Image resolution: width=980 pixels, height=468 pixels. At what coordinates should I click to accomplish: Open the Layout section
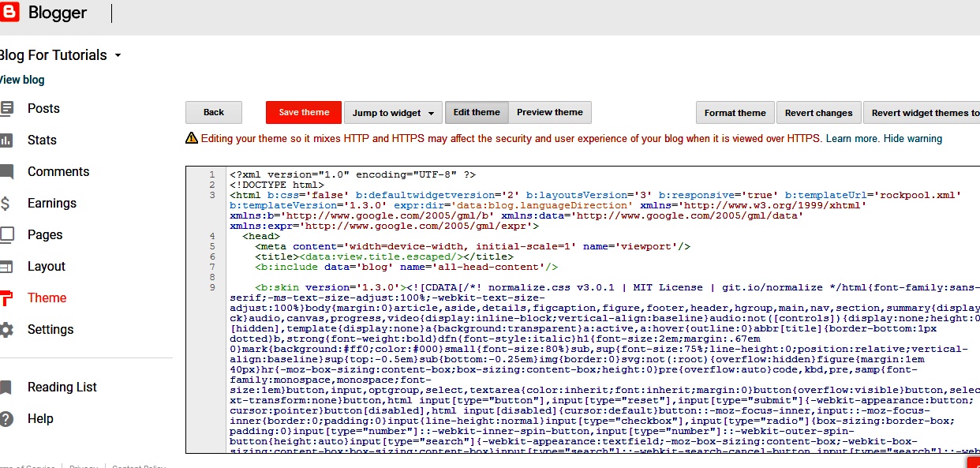47,267
